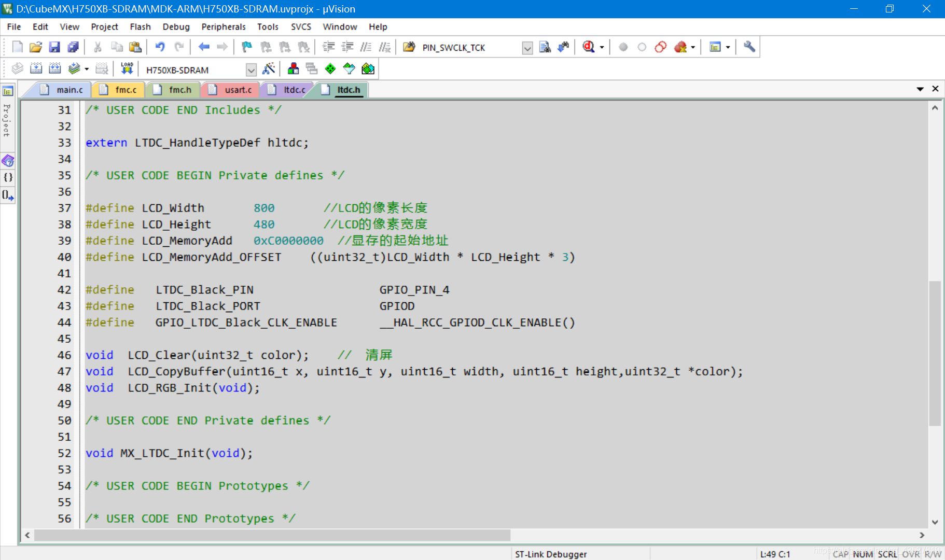Open the window layout selector icon
The height and width of the screenshot is (560, 945).
[715, 47]
